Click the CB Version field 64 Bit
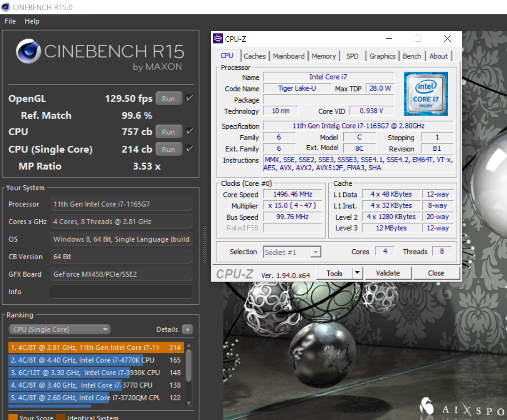 [122, 257]
